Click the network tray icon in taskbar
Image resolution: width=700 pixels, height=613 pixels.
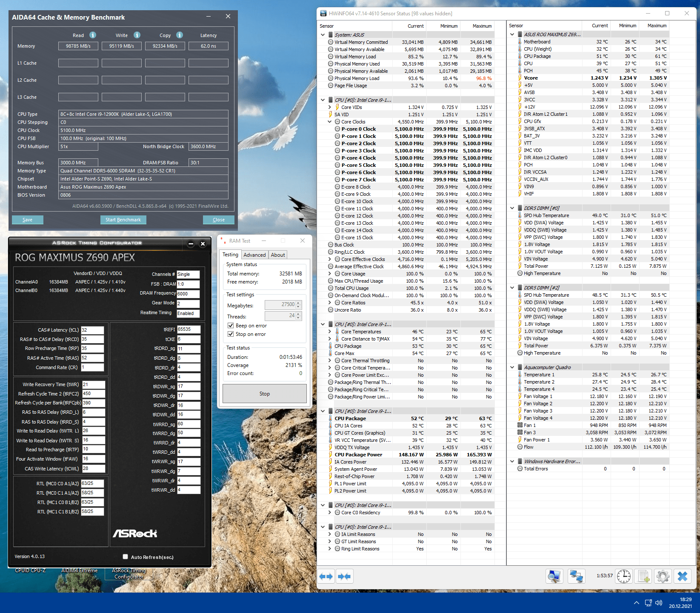tap(648, 603)
